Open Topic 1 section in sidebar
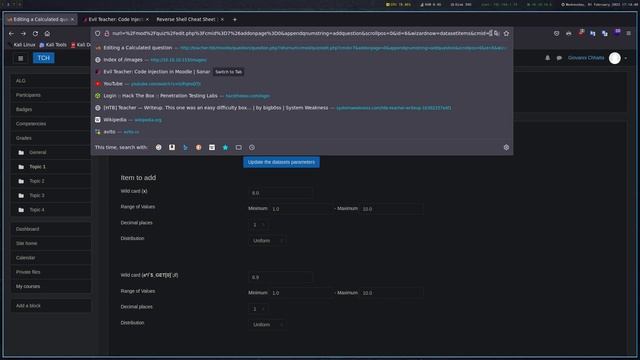Screen dimensions: 640x360 point(51,167)
